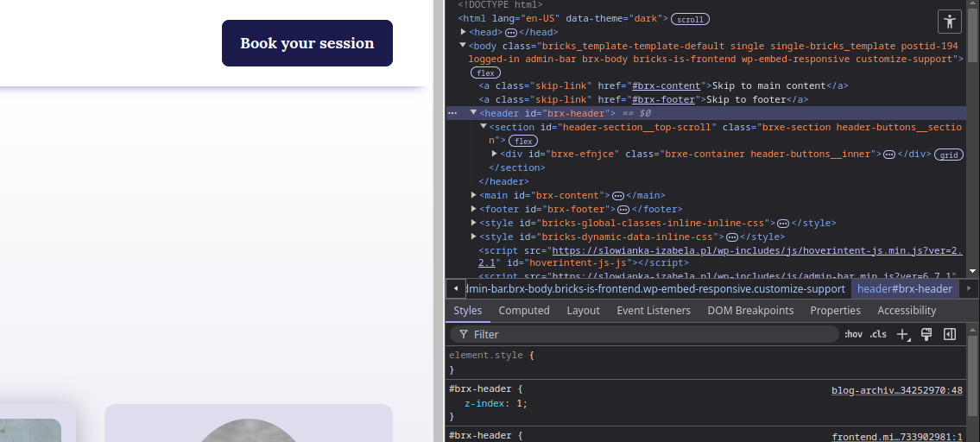Click the z-index value 1
The height and width of the screenshot is (442, 980).
pyautogui.click(x=519, y=404)
